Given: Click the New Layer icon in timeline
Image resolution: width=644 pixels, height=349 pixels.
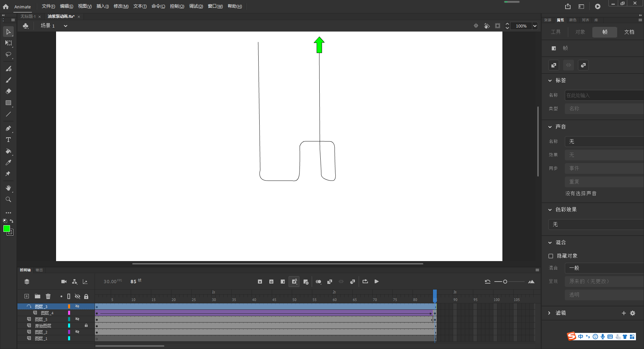Looking at the screenshot, I should coord(26,296).
